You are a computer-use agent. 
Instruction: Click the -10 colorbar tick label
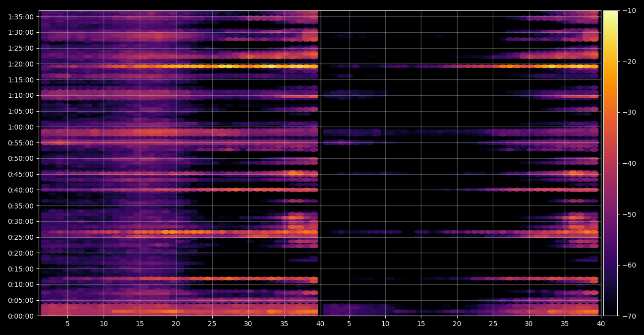629,10
